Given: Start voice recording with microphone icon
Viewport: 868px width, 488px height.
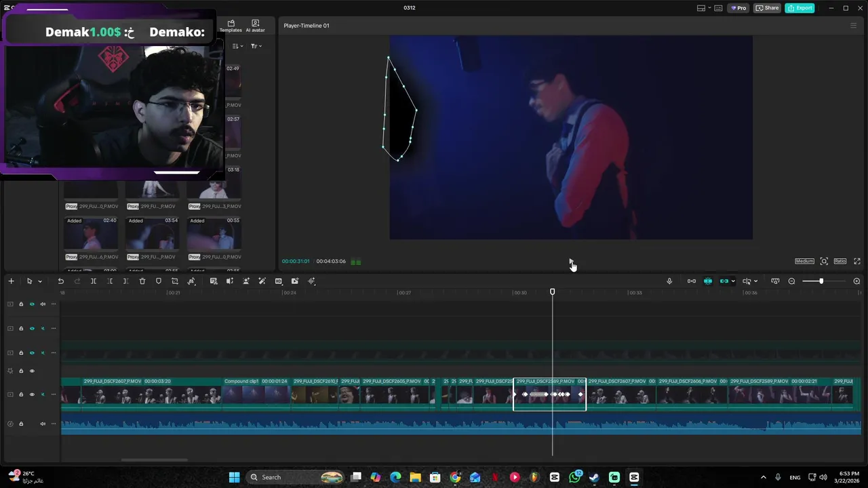Looking at the screenshot, I should [669, 281].
